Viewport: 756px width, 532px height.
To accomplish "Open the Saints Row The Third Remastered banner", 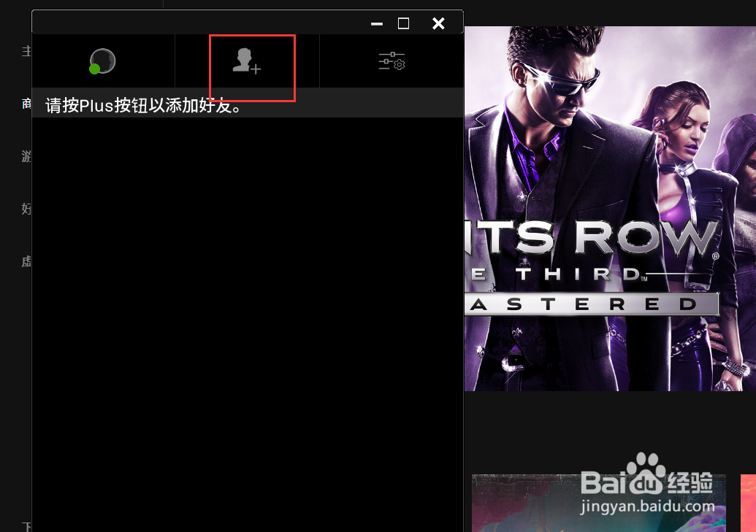I will [610, 208].
